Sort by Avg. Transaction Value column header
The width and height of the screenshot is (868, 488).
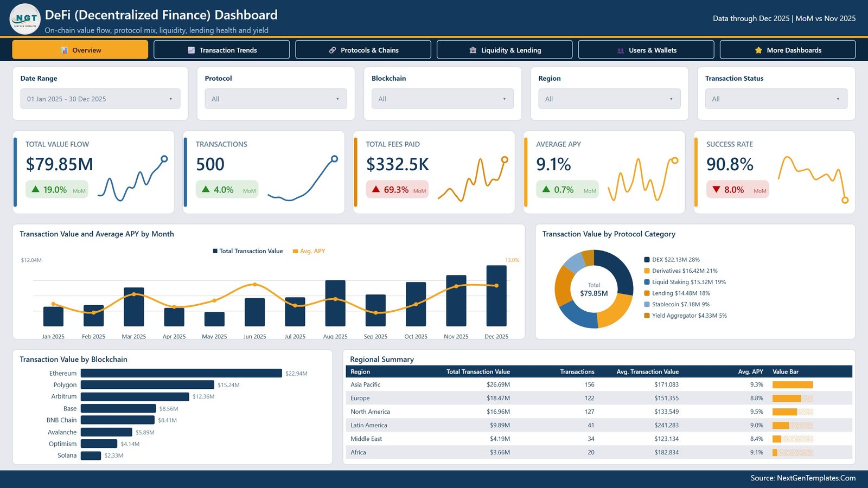[x=648, y=371]
